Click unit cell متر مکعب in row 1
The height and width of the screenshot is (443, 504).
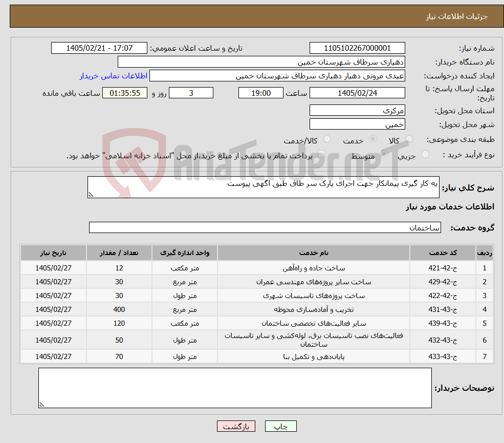click(185, 268)
